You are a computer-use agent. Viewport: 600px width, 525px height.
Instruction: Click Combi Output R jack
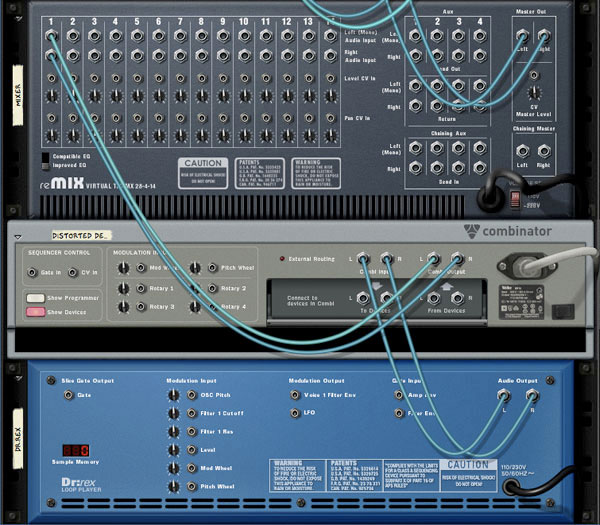[x=457, y=259]
